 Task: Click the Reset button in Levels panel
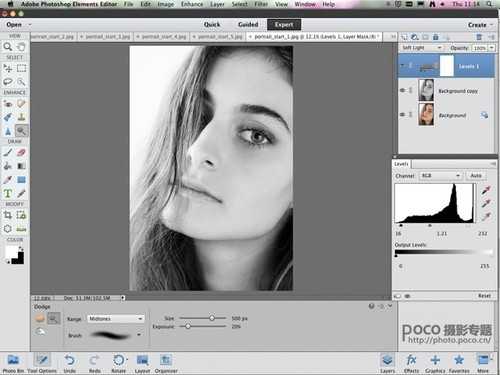484,296
